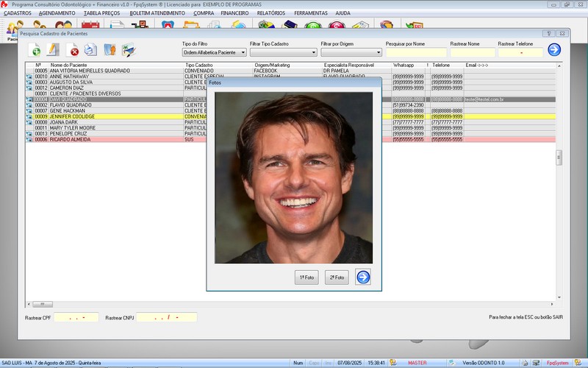
Task: Click the printer icon in status bar
Action: click(524, 363)
